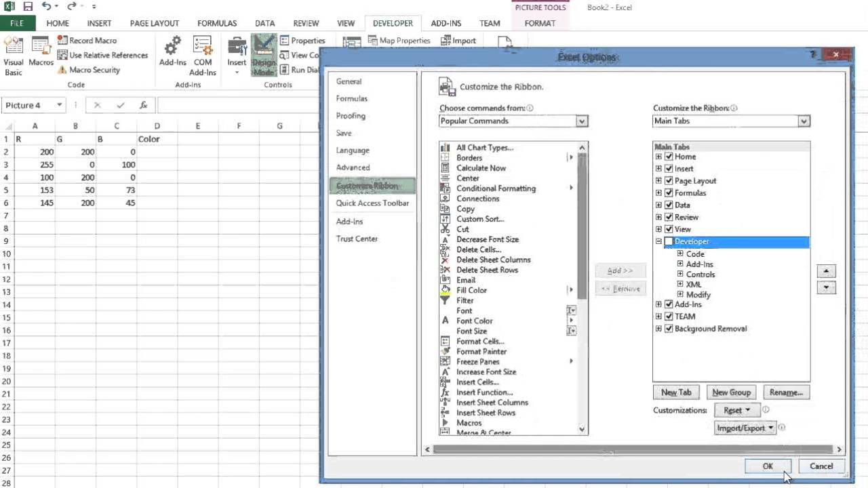Open COM Add-Ins dialog

point(203,56)
